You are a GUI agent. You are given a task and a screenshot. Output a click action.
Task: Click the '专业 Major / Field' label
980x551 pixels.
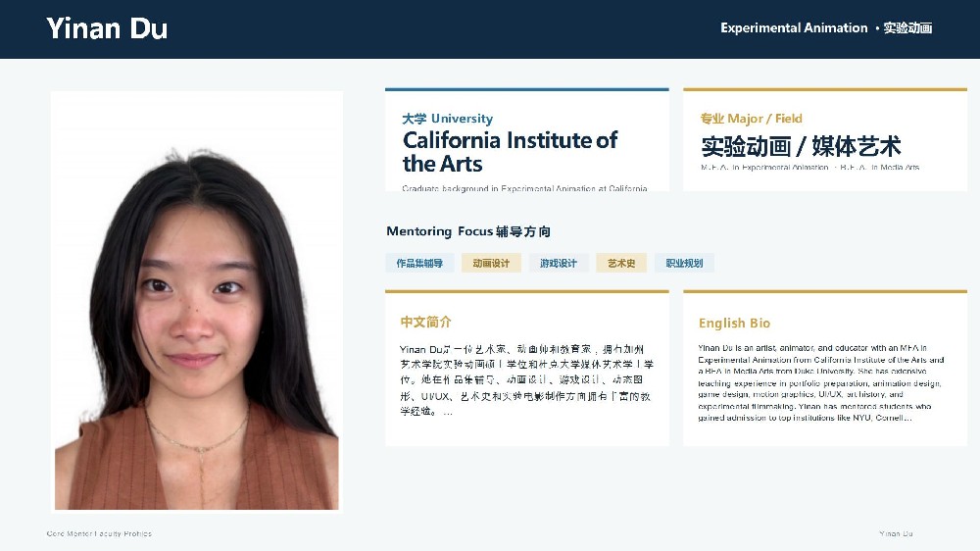click(752, 119)
